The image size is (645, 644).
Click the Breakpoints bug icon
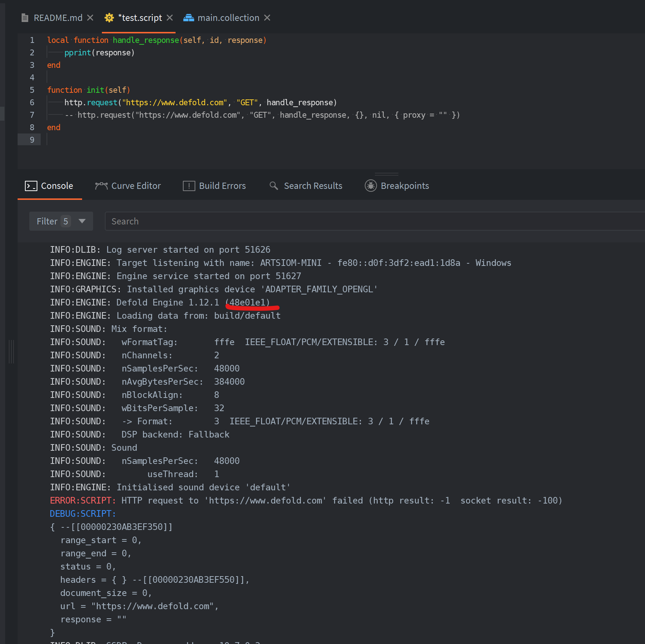371,186
